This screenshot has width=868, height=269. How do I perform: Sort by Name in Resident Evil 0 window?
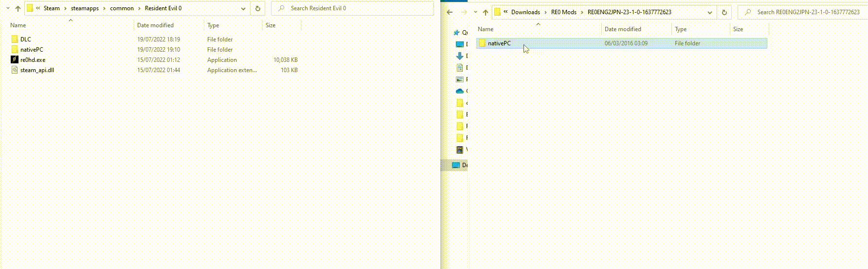point(18,25)
